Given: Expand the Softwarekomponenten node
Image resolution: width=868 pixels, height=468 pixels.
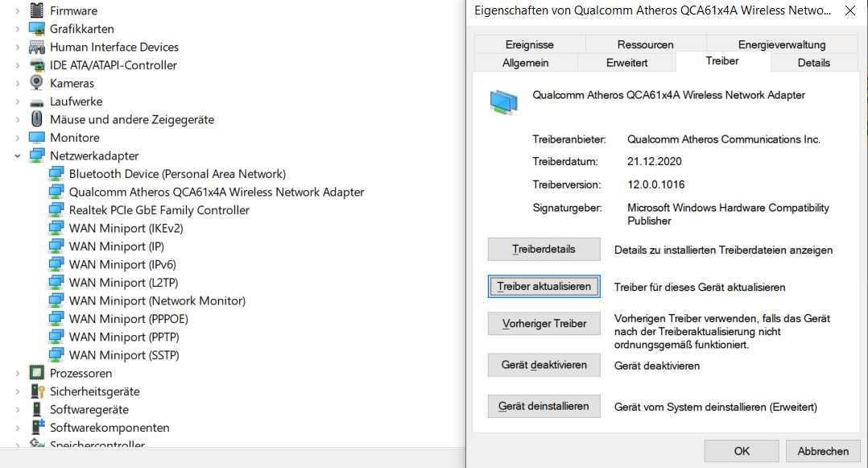Looking at the screenshot, I should (18, 428).
